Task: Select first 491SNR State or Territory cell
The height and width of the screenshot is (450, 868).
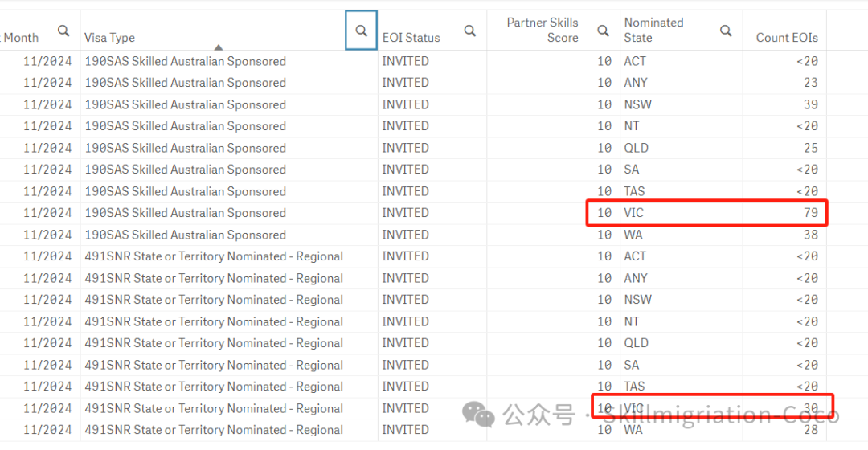Action: coord(214,257)
